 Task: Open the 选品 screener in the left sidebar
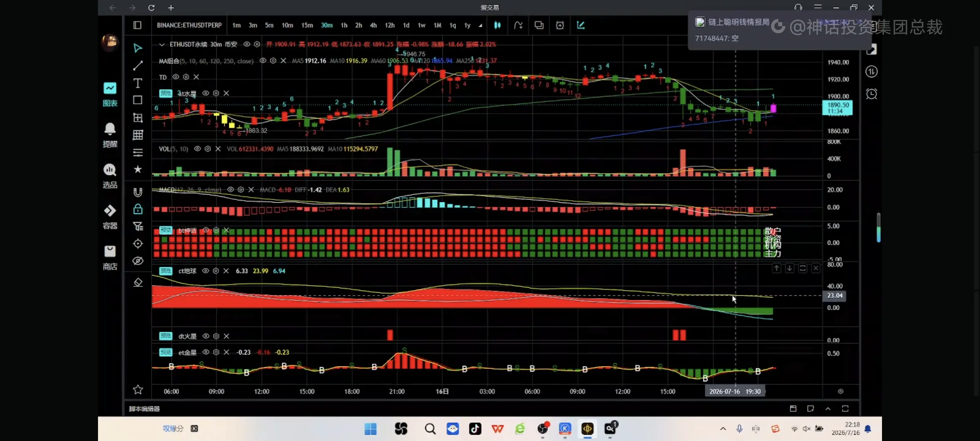pyautogui.click(x=110, y=176)
